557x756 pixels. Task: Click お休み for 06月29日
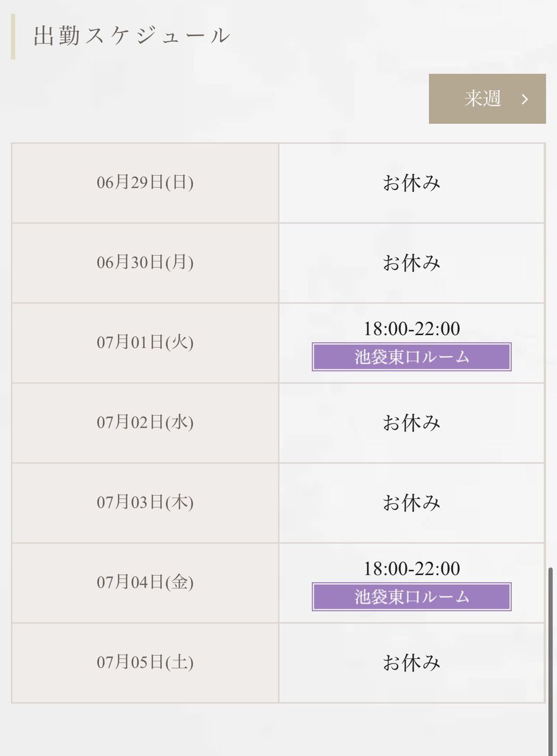coord(411,183)
